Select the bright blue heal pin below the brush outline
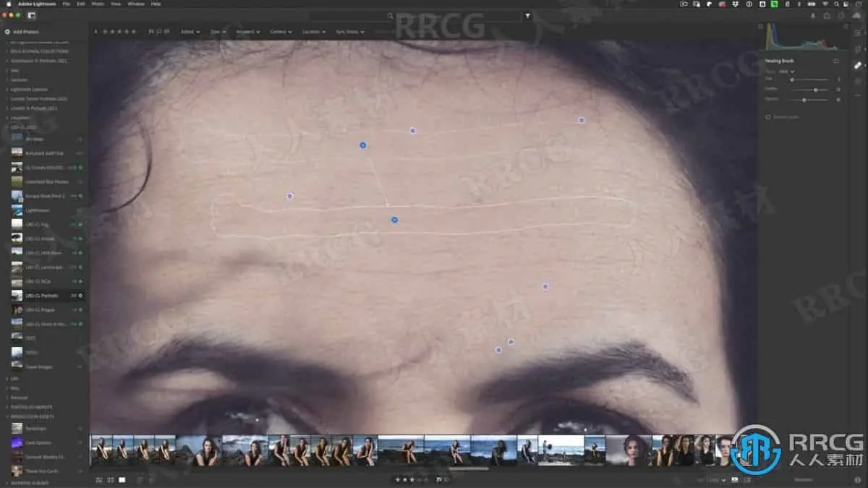The height and width of the screenshot is (488, 868). [394, 219]
